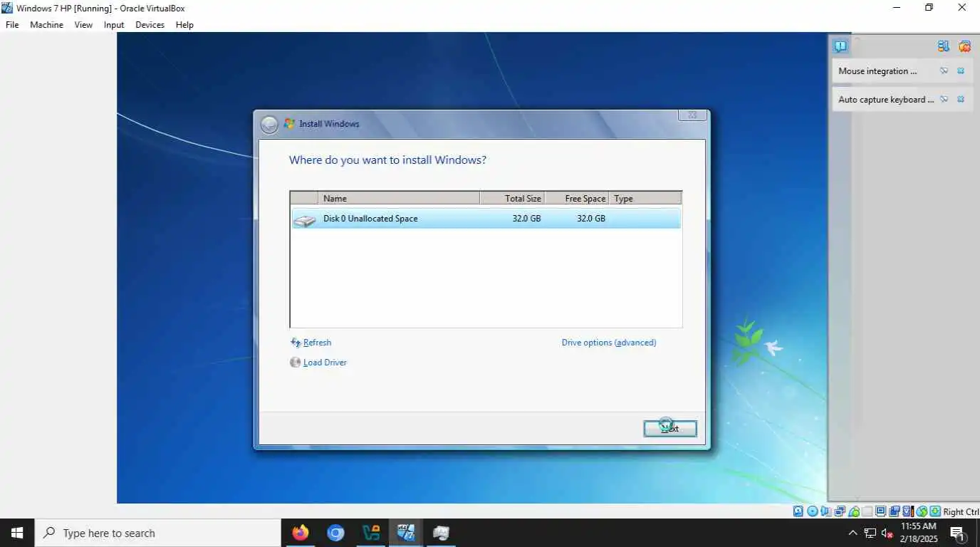Open the Devices menu
The height and width of the screenshot is (547, 980).
tap(150, 25)
